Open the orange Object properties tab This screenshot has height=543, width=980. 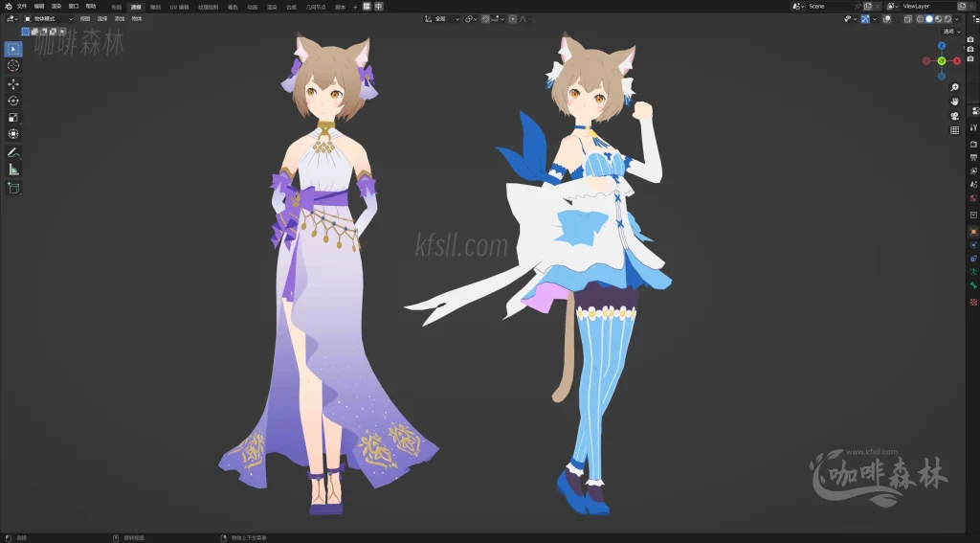click(973, 232)
